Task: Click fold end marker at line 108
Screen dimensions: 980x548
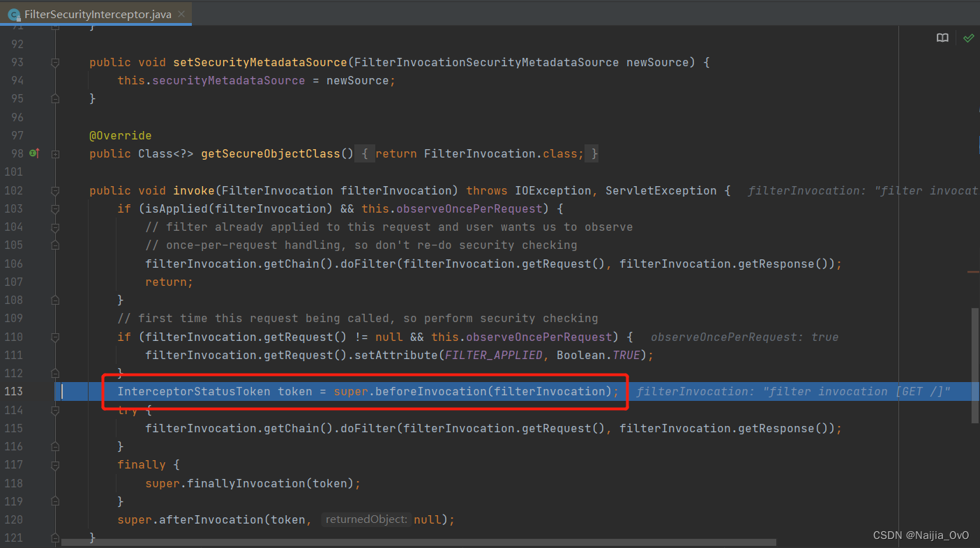Action: pos(55,300)
